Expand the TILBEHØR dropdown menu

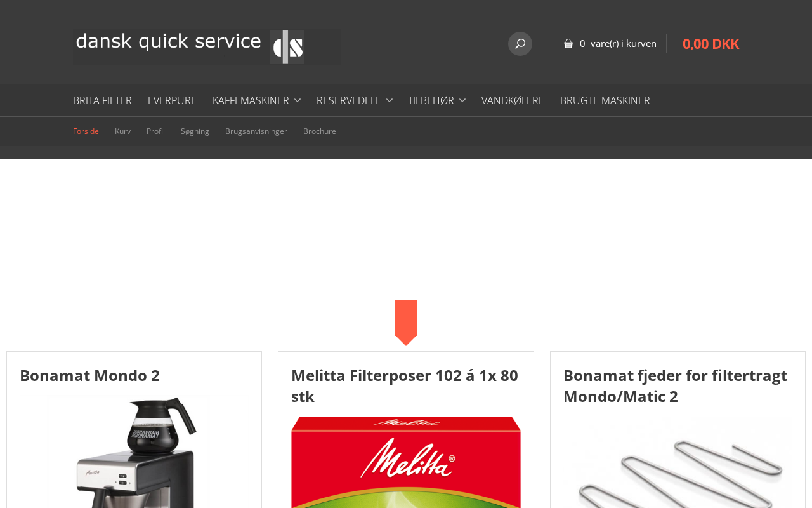coord(436,100)
